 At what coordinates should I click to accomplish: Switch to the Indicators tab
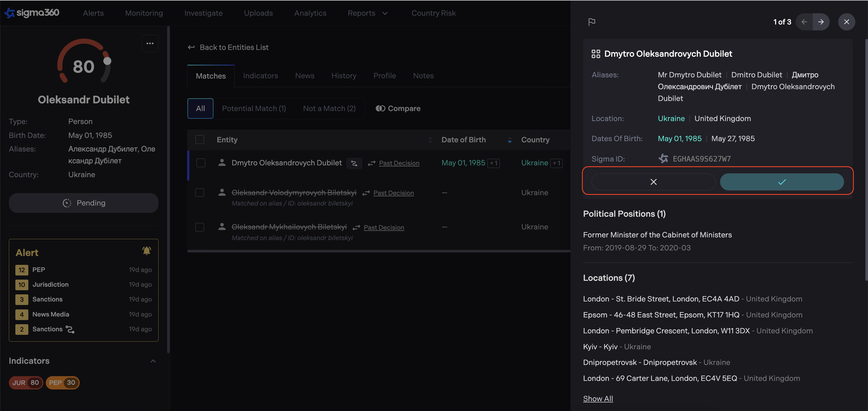[x=260, y=76]
